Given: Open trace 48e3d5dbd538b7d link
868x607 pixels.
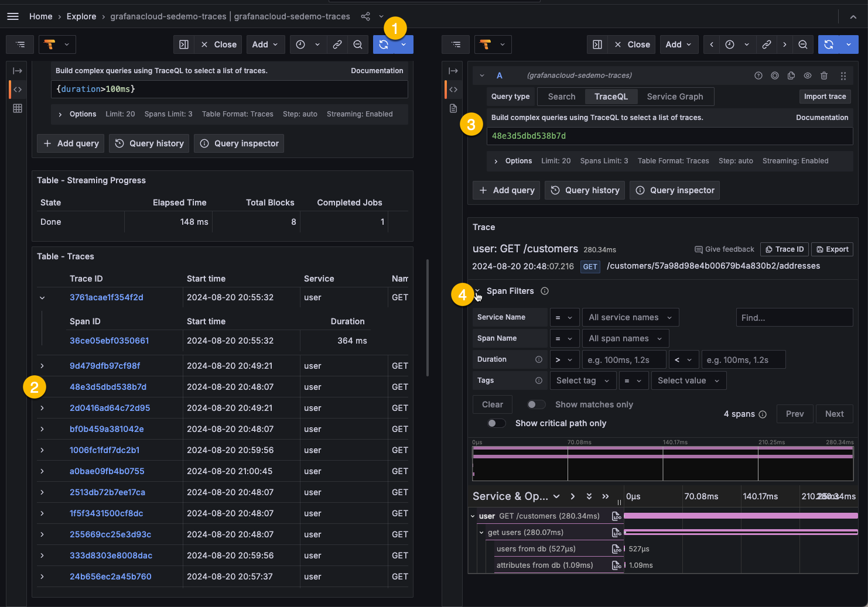Looking at the screenshot, I should click(108, 387).
